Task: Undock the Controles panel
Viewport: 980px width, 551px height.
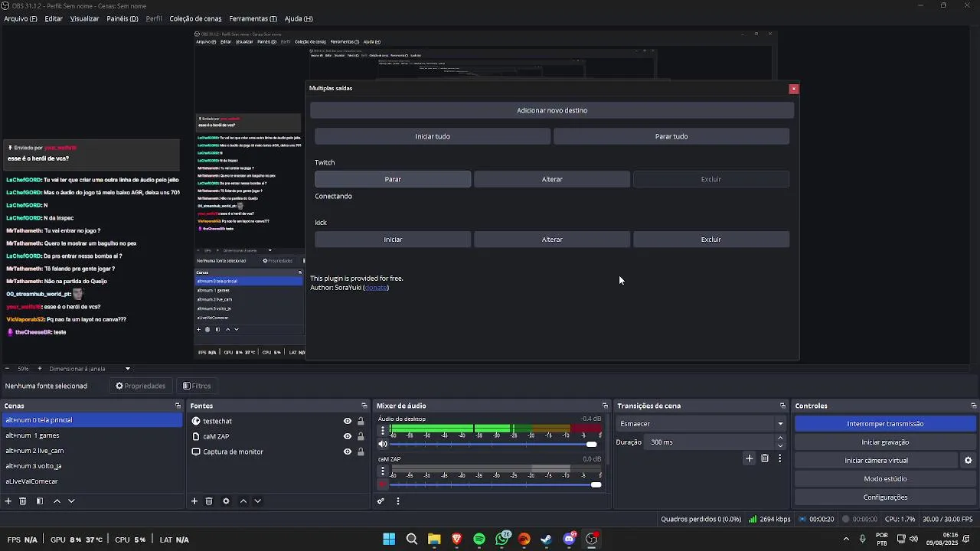Action: tap(974, 406)
